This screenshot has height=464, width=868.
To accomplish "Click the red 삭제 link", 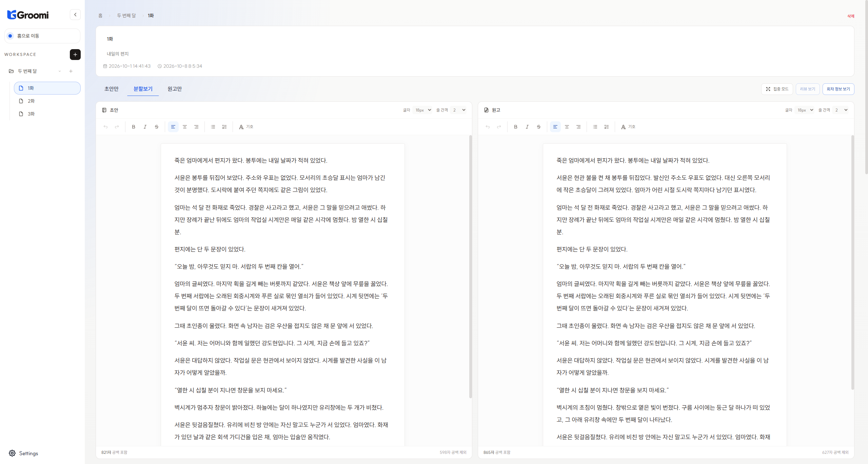I will coord(851,16).
